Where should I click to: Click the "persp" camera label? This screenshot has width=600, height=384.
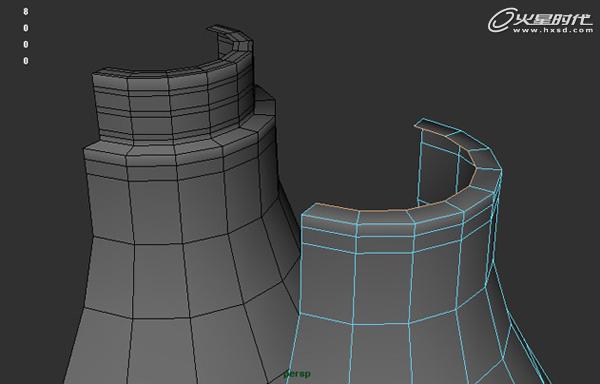[x=297, y=374]
